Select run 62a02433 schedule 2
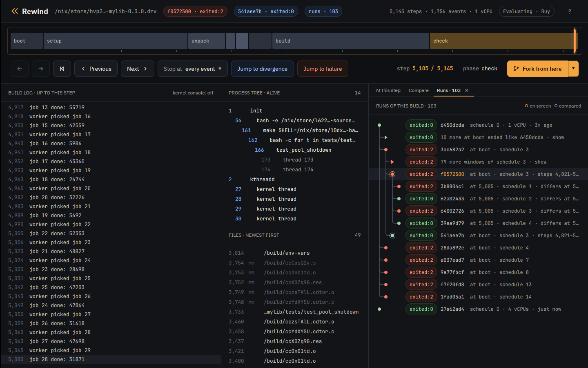The width and height of the screenshot is (588, 368). click(x=478, y=199)
